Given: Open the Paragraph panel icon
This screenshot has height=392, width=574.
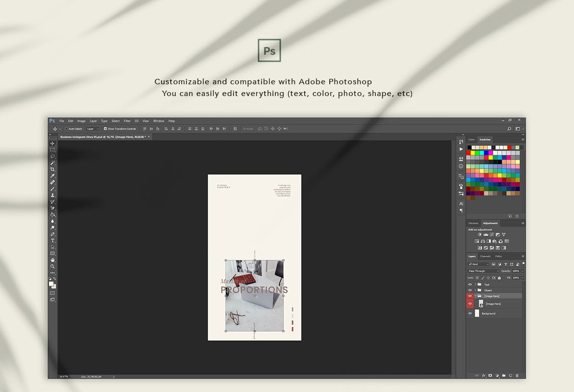Looking at the screenshot, I should [x=461, y=210].
